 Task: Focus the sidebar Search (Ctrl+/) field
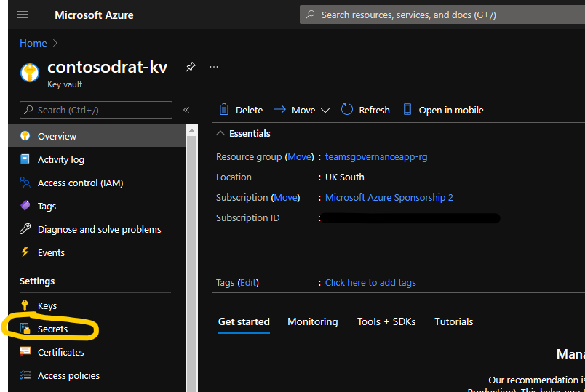(96, 110)
